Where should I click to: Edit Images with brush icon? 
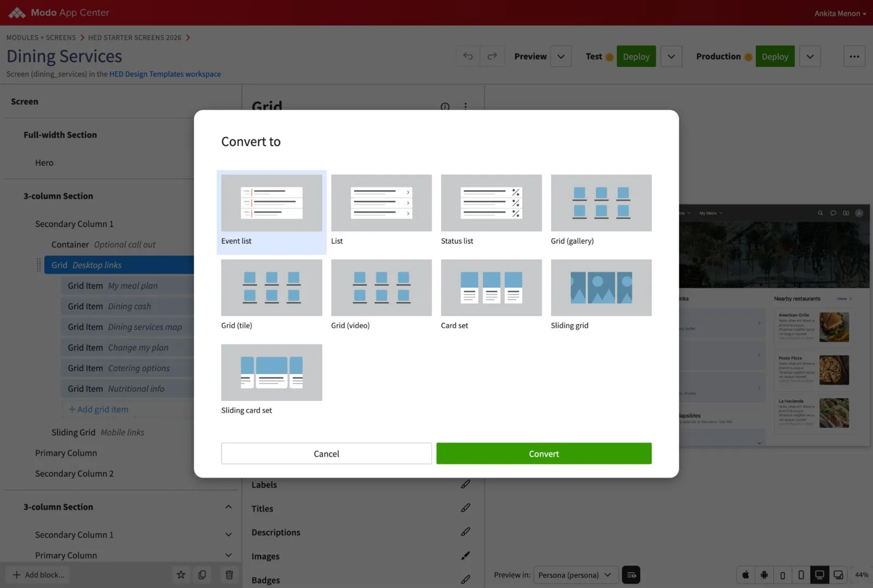[x=465, y=556]
